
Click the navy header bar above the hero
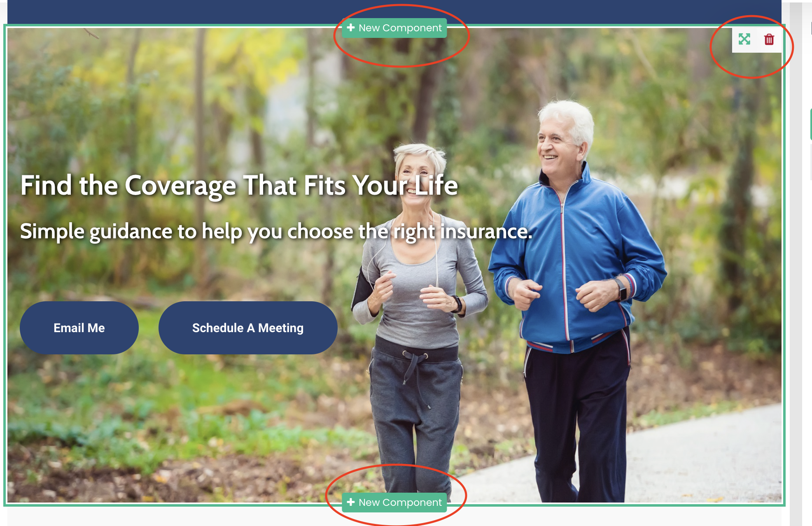394,12
